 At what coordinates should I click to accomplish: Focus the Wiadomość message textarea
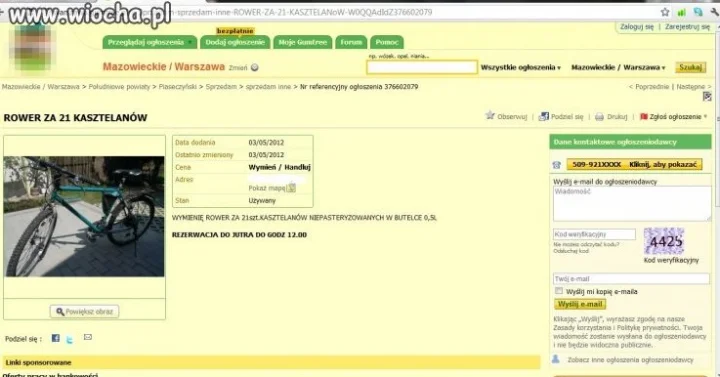(x=632, y=203)
